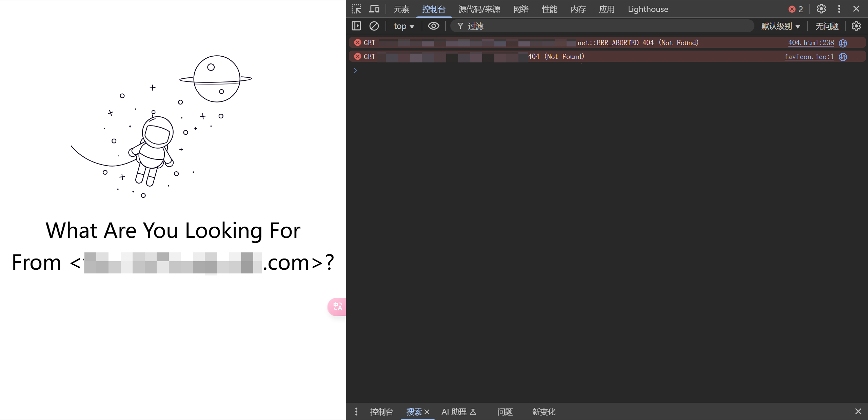Open the 默认级别 log level dropdown
This screenshot has width=868, height=420.
pos(781,26)
